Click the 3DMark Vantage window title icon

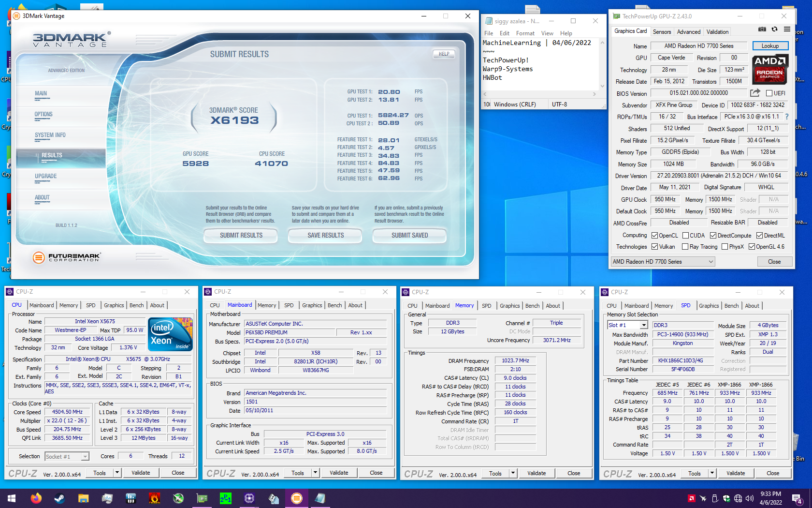(x=17, y=16)
